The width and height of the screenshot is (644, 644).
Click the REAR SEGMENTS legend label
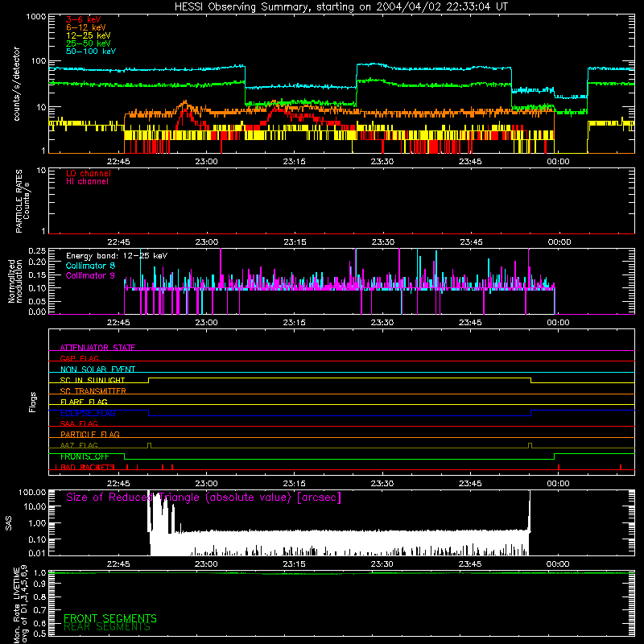click(107, 627)
